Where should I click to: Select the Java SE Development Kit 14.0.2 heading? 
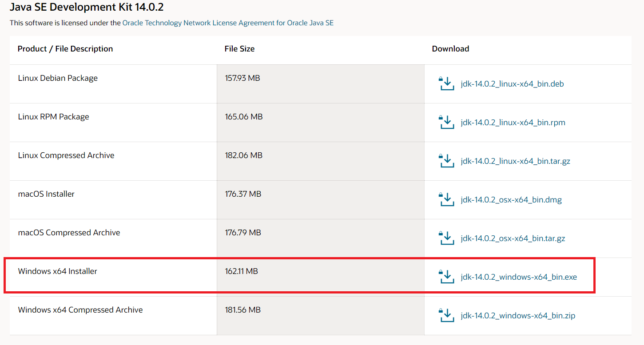(x=87, y=7)
